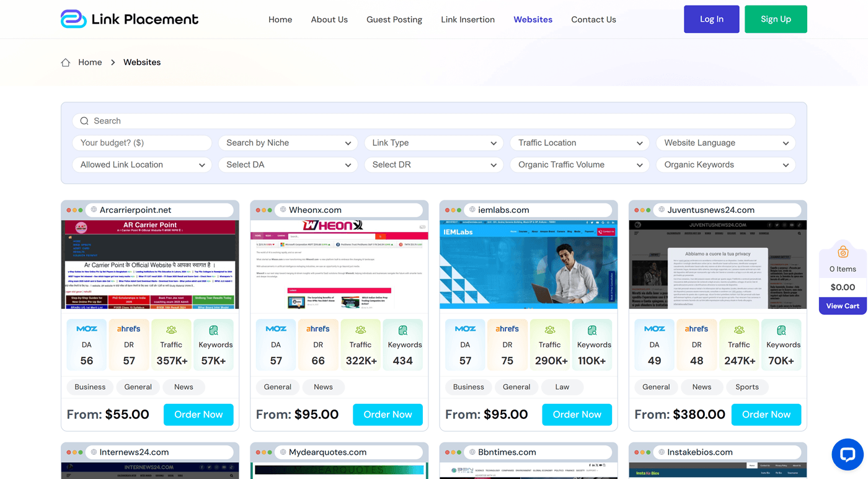Click Order Now for iemlabs.com

(577, 414)
